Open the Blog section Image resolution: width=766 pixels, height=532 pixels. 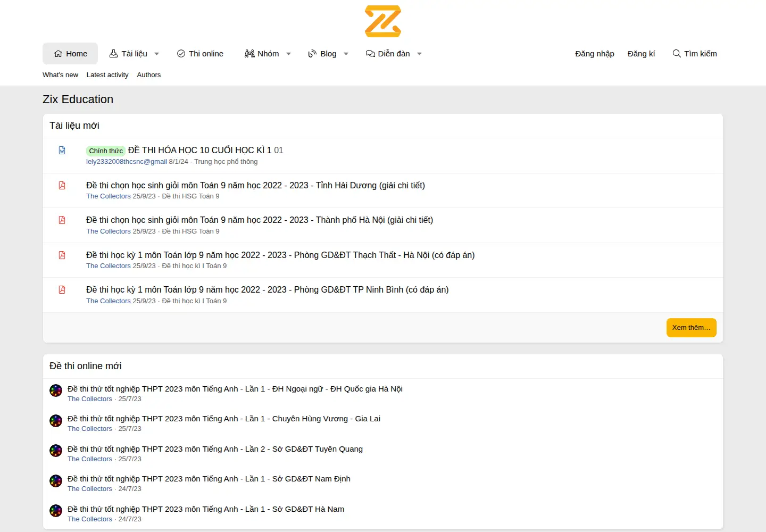[322, 54]
